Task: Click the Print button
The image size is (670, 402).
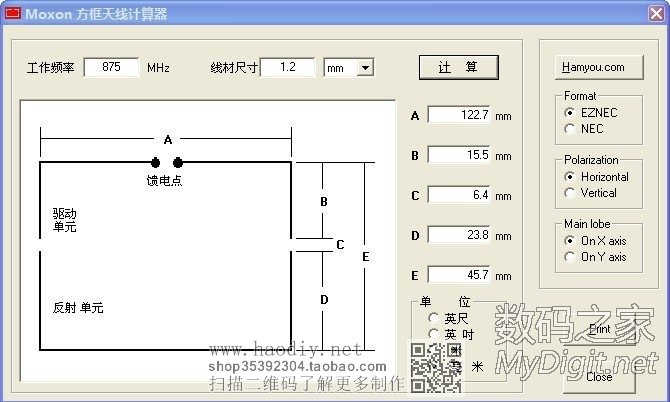Action: point(599,328)
